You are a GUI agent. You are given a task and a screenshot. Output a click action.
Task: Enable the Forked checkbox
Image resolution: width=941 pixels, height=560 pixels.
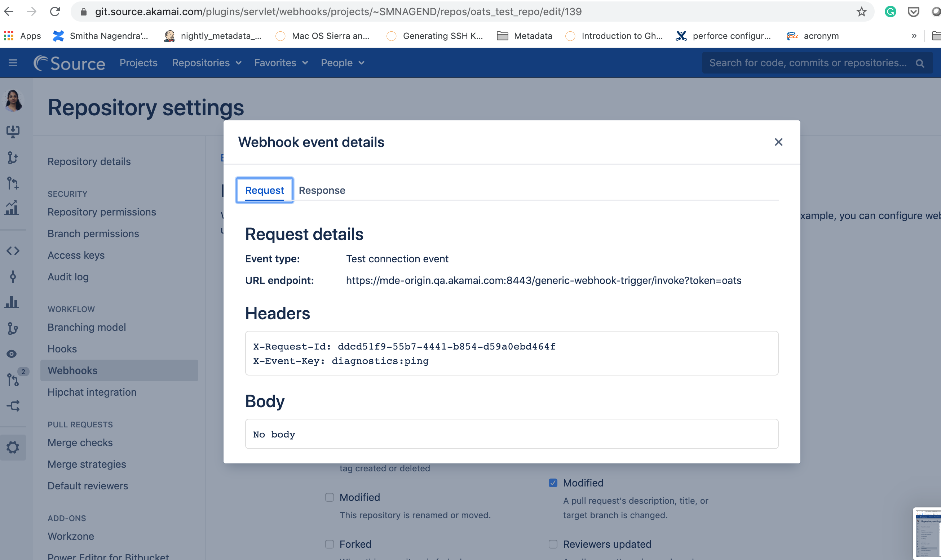(x=329, y=544)
